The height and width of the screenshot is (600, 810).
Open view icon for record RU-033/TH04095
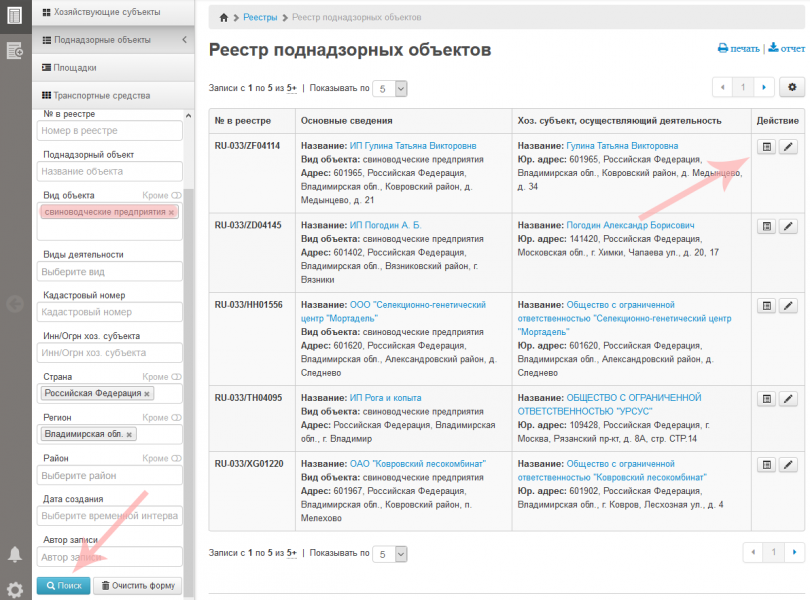[766, 399]
